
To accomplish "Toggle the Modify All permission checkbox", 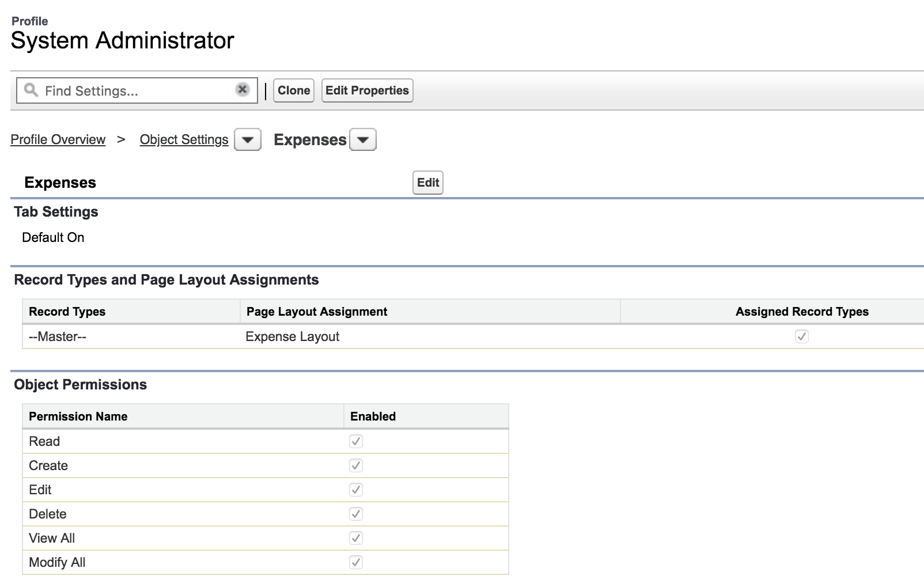I will click(x=356, y=562).
